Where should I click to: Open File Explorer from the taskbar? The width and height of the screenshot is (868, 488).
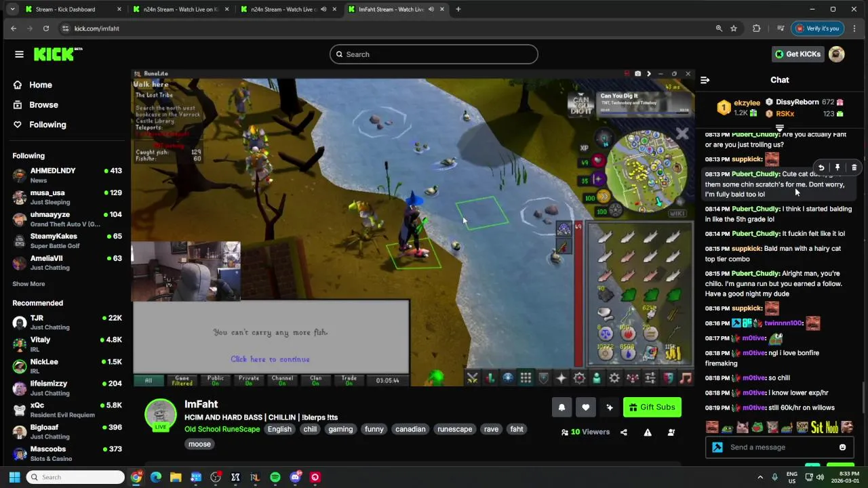[176, 477]
